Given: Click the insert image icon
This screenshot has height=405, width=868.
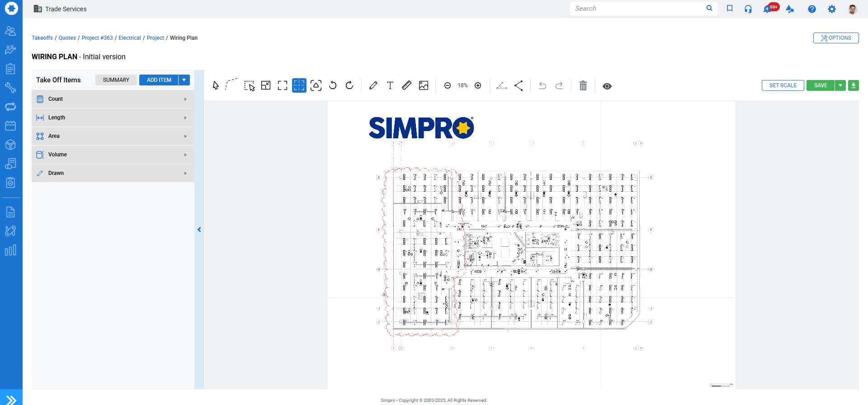Looking at the screenshot, I should tap(424, 85).
